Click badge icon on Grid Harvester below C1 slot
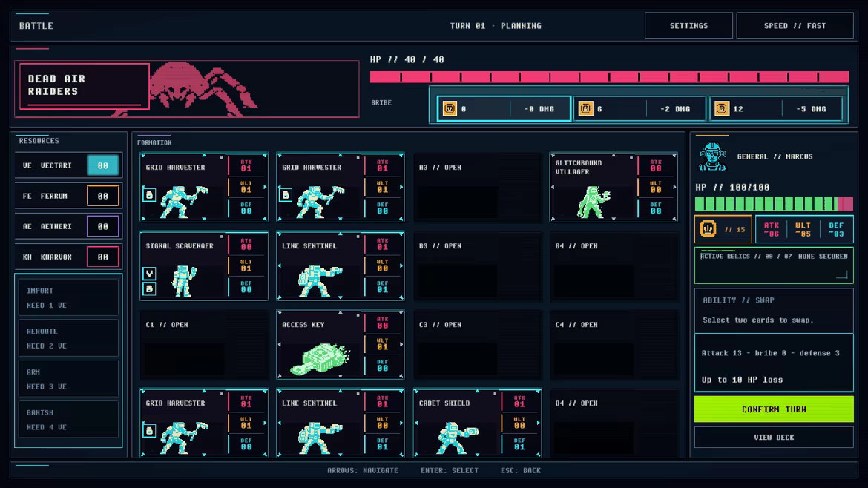 tap(149, 430)
